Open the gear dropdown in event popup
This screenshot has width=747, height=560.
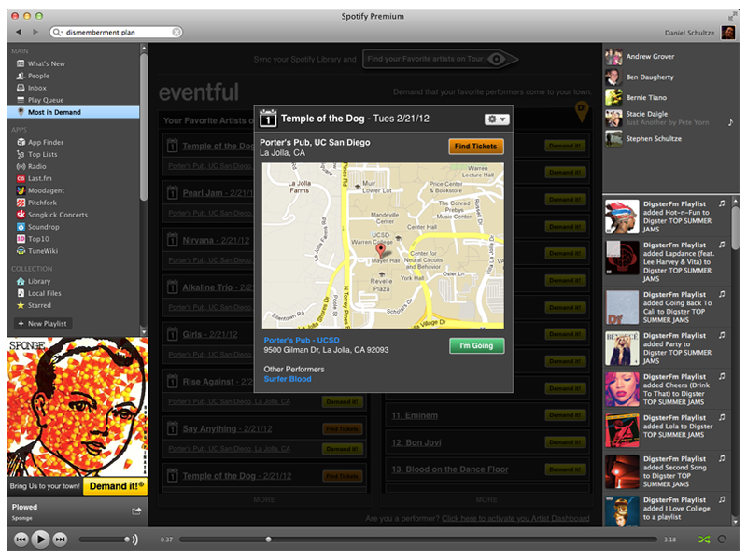pyautogui.click(x=497, y=119)
